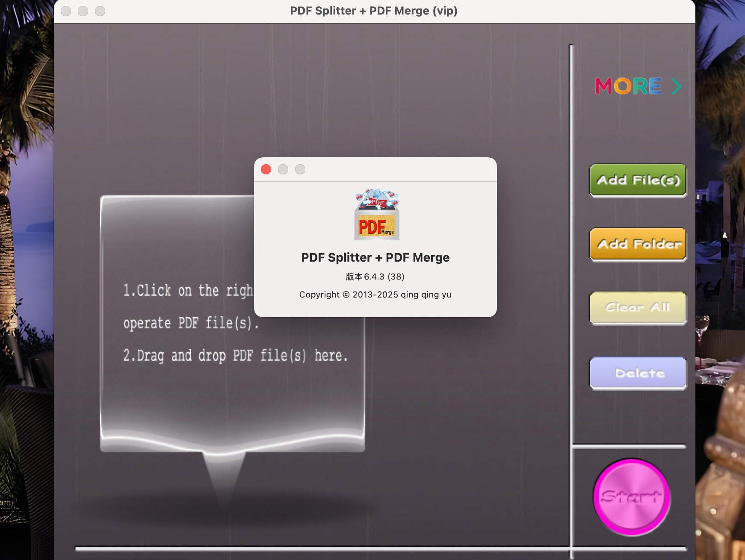745x560 pixels.
Task: Click the PDF Splitter + PDF Merge dialog heading
Action: click(x=375, y=257)
